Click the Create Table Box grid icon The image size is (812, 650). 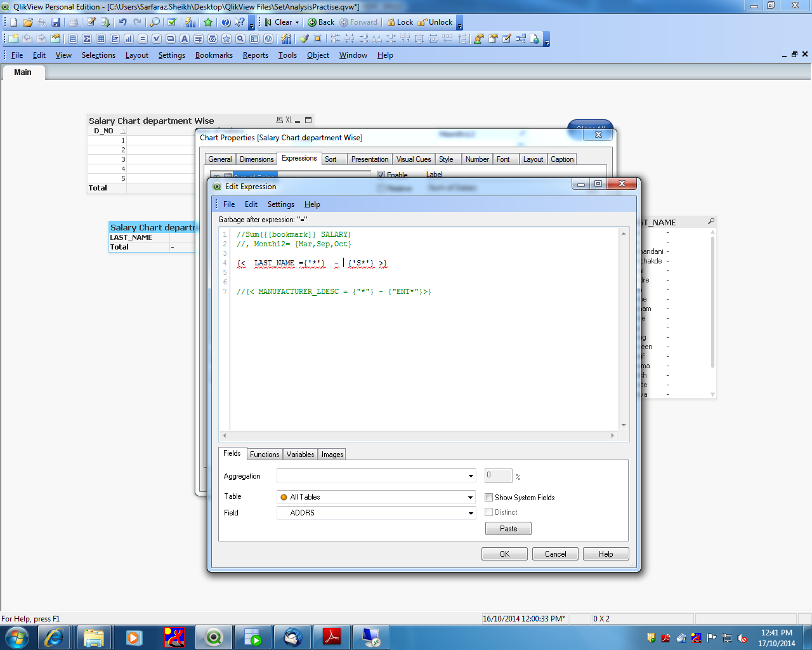101,39
